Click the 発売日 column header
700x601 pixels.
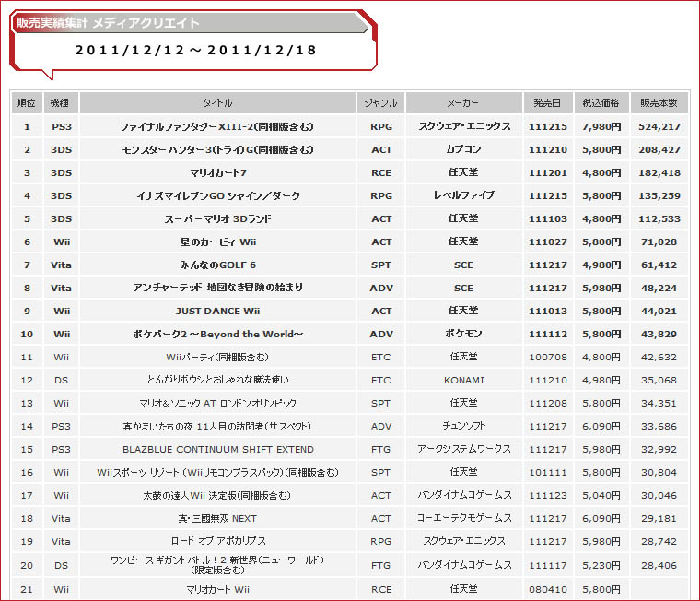[x=547, y=102]
